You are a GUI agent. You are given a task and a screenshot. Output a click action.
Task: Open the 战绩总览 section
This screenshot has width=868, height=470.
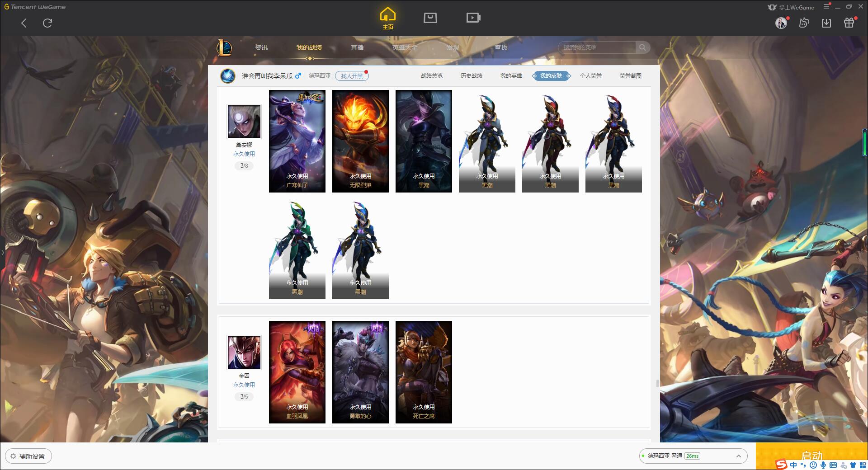(x=432, y=76)
